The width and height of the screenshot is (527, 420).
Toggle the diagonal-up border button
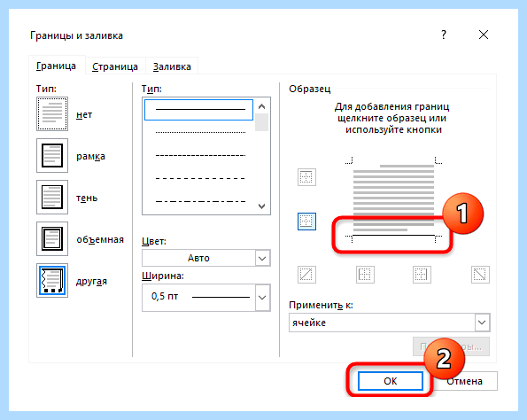click(306, 275)
